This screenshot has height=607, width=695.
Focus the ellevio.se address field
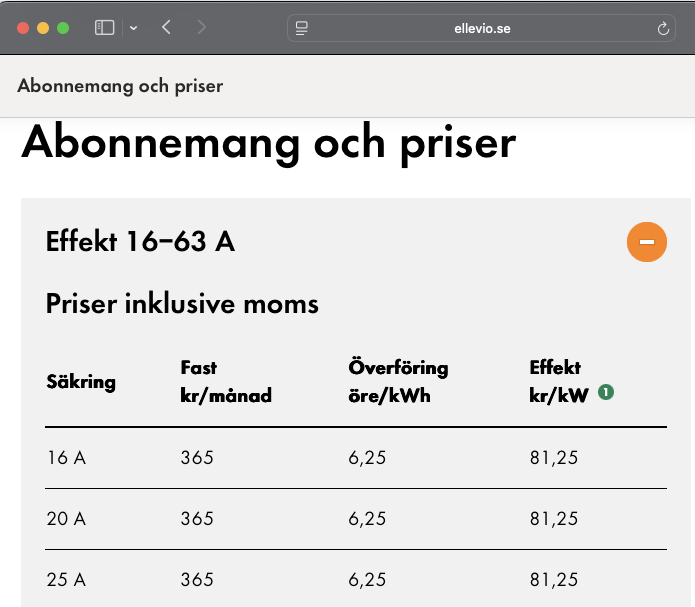click(482, 28)
